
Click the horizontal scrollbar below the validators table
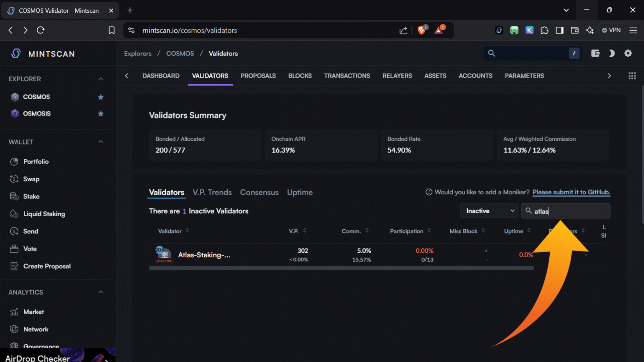tap(341, 268)
